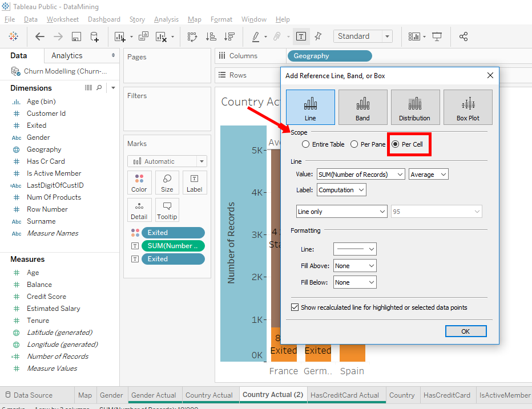Click the share icon in toolbar

coord(464,37)
